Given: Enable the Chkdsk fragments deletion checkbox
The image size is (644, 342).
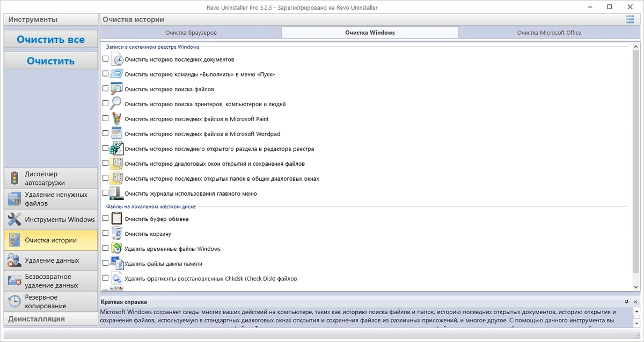Looking at the screenshot, I should coord(105,278).
